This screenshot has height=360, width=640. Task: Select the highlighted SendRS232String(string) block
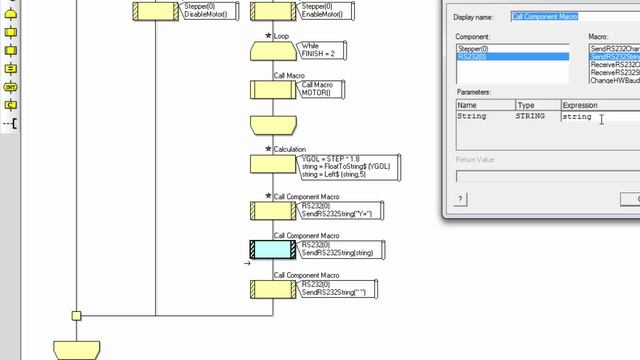click(273, 249)
